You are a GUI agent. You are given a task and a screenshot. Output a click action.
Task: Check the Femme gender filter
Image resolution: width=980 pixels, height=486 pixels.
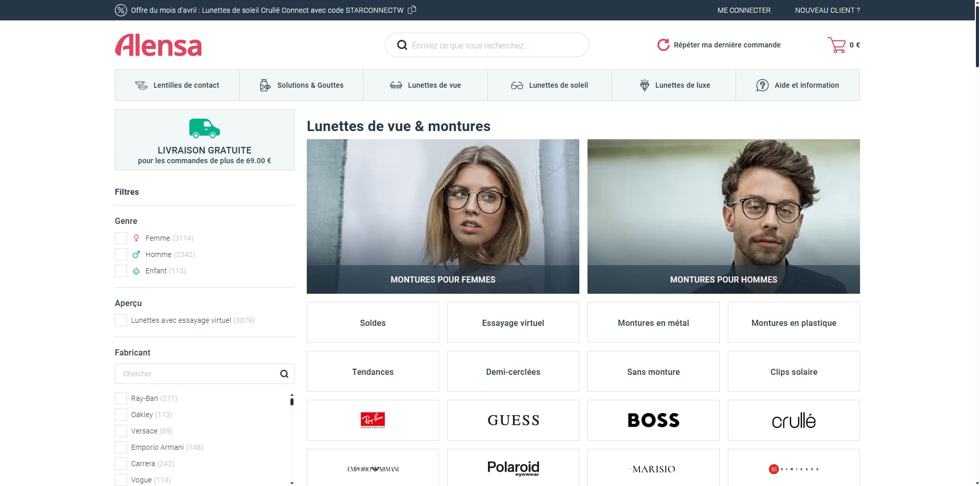coord(121,238)
